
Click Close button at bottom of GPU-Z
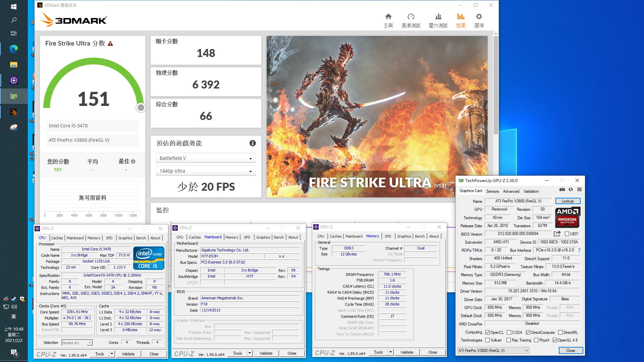point(571,351)
